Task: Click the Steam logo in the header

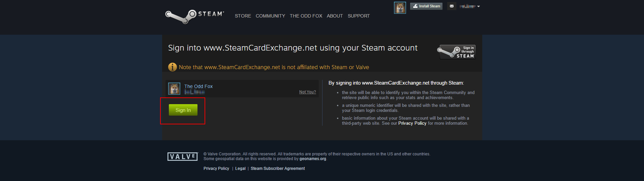Action: tap(194, 16)
